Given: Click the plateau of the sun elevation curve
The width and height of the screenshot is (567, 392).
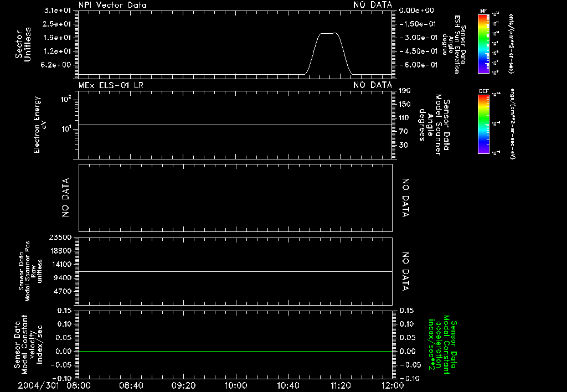Looking at the screenshot, I should click(328, 33).
